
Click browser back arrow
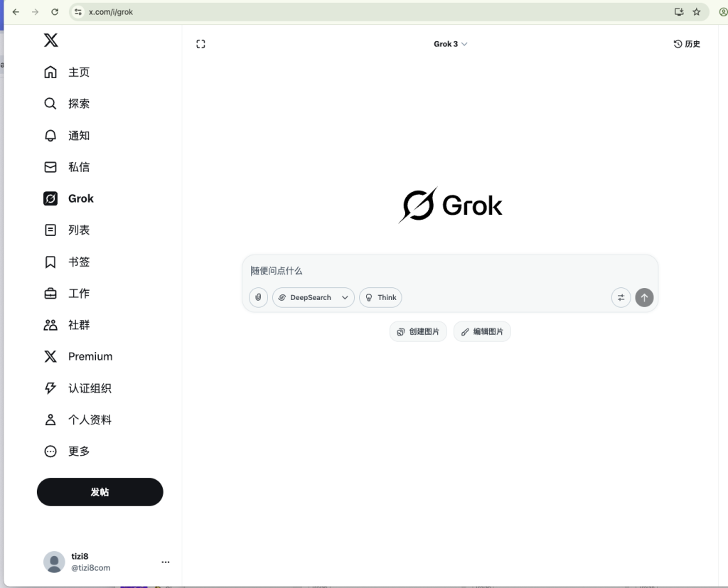point(16,12)
